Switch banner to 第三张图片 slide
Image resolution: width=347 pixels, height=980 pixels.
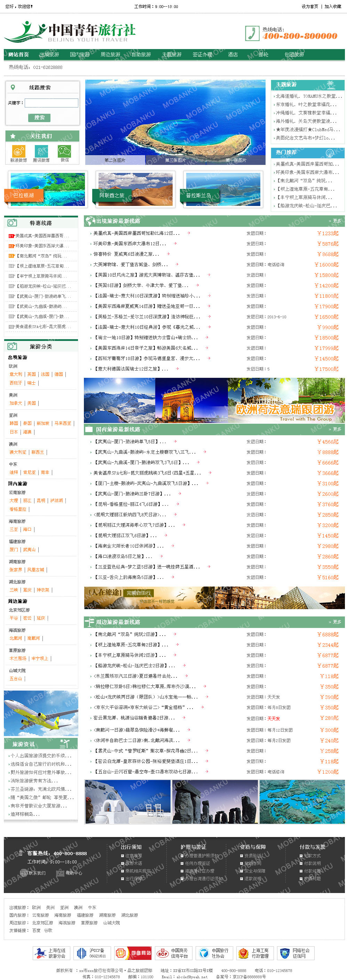(x=175, y=160)
